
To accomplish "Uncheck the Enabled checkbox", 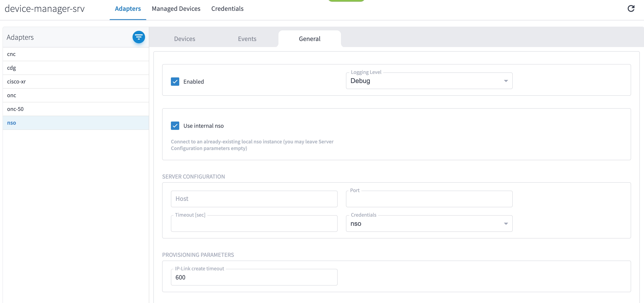I will pos(175,82).
